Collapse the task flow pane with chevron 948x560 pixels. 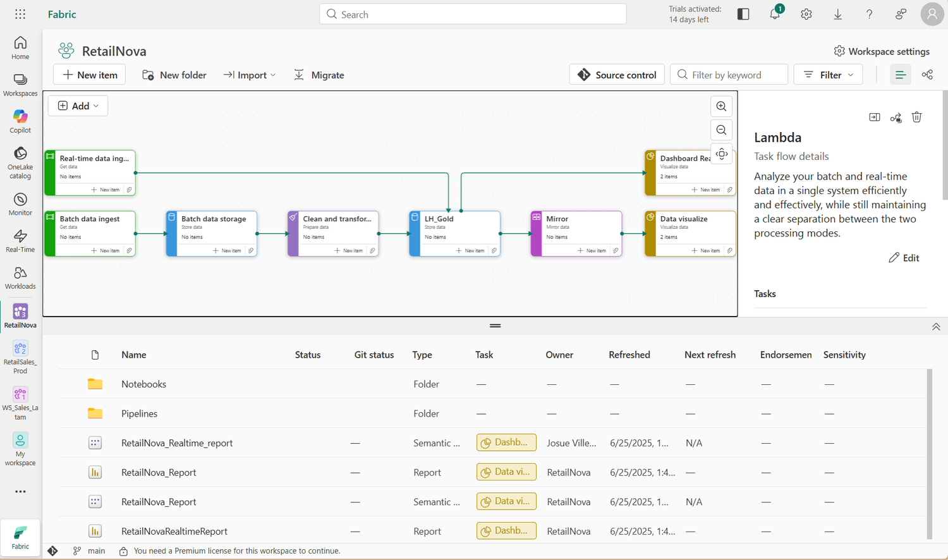(936, 327)
